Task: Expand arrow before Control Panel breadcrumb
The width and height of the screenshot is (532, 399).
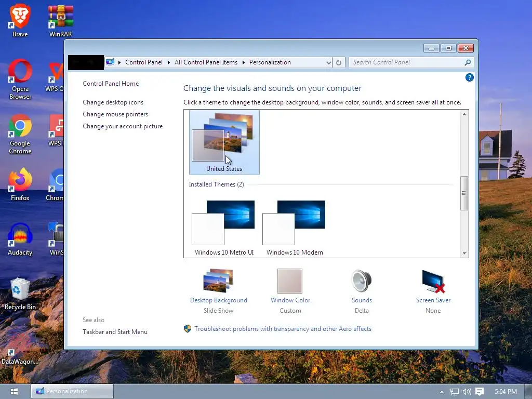Action: click(119, 62)
